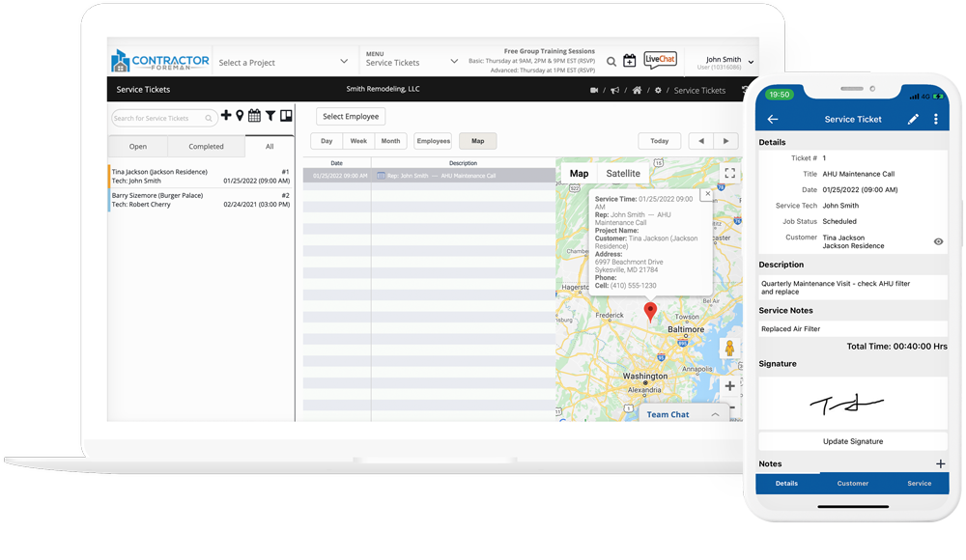The height and width of the screenshot is (560, 966).
Task: Toggle the eye icon next to Customer
Action: 938,241
